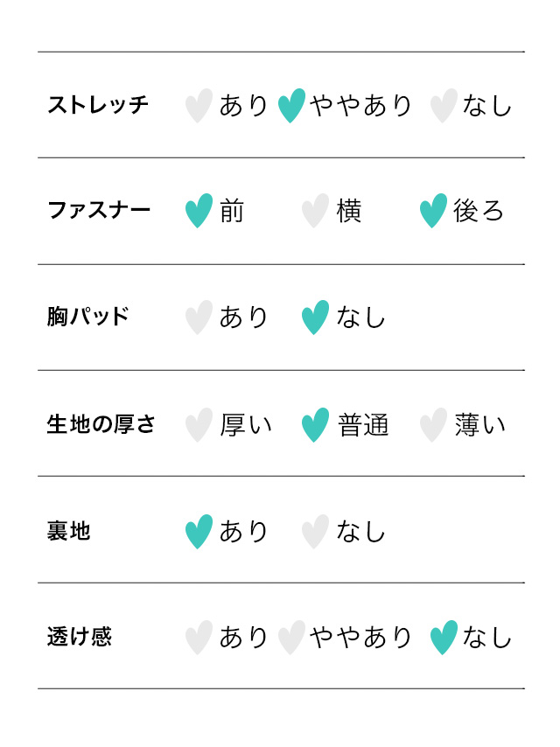Click the teal heart beside 後ろ
Viewport: 560px width, 747px height.
pyautogui.click(x=433, y=211)
